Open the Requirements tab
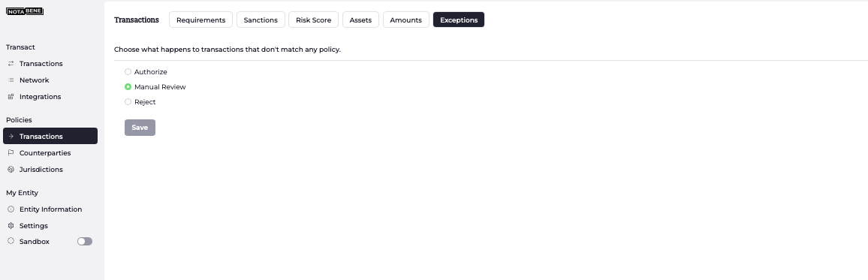868x280 pixels. click(201, 20)
